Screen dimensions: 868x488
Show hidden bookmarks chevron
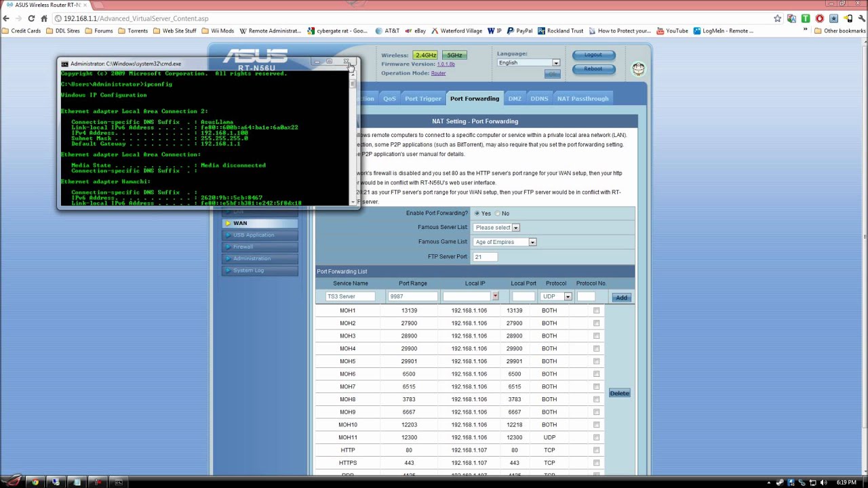click(806, 30)
